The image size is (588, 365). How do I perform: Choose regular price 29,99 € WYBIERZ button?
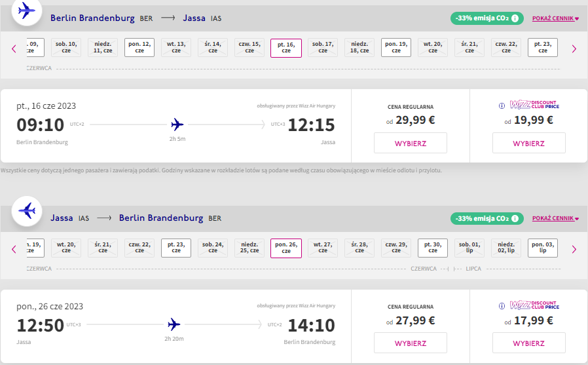(411, 143)
